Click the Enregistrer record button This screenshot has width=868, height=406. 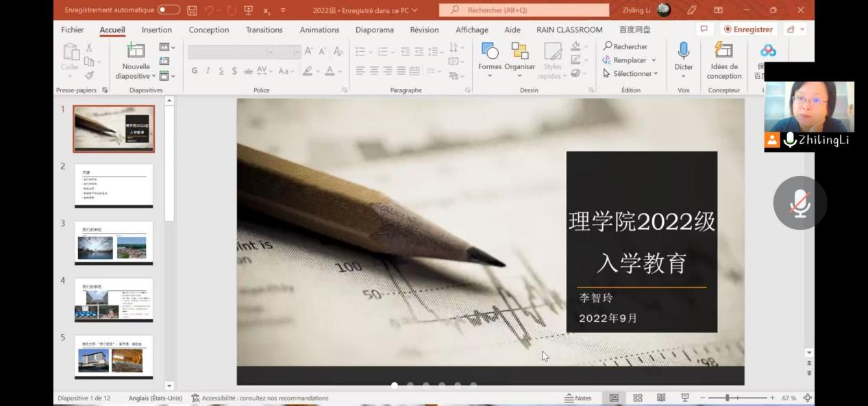[748, 29]
